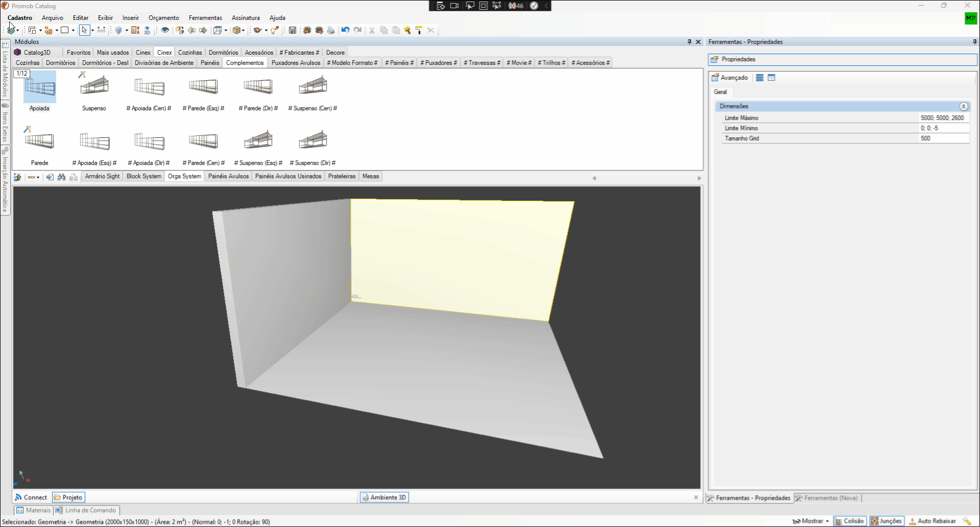Toggle the Colisão button

pos(849,521)
